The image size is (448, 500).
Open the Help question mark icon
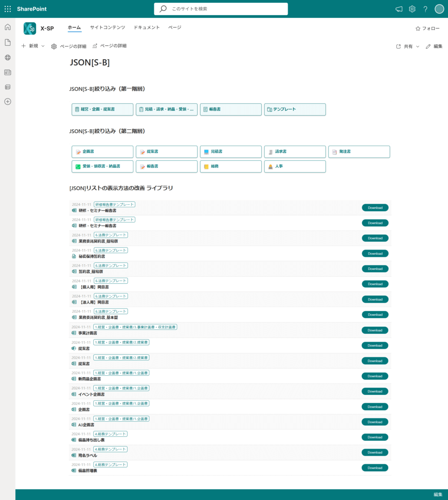pyautogui.click(x=425, y=9)
